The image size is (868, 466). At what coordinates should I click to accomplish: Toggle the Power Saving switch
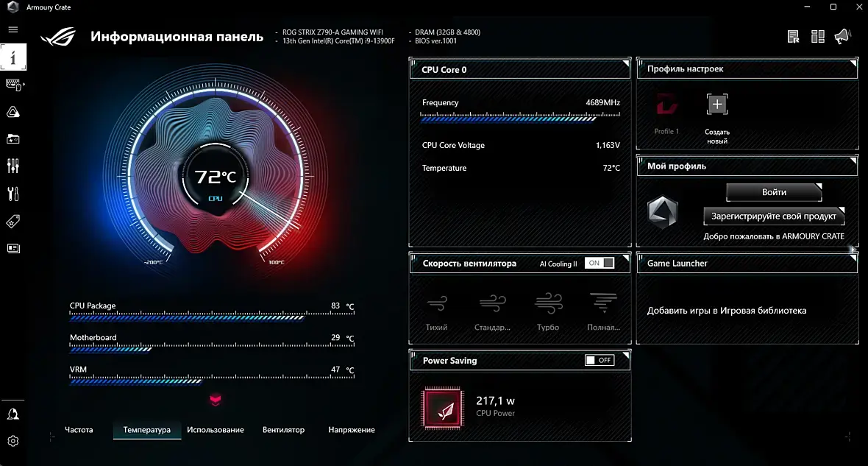click(600, 360)
